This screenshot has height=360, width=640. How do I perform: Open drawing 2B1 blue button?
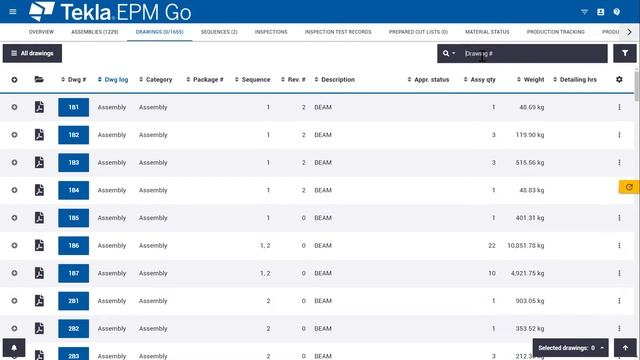pyautogui.click(x=73, y=301)
